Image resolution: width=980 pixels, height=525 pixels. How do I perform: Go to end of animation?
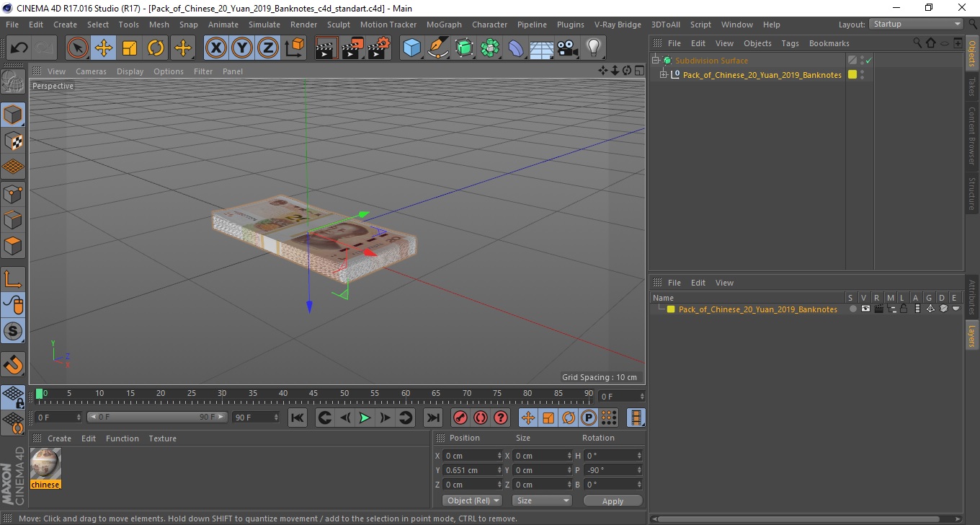[x=432, y=418]
